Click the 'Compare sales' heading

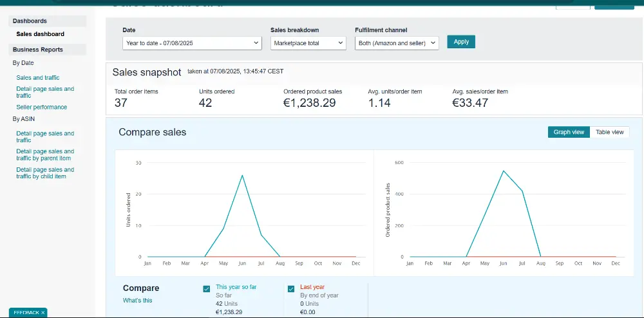click(x=153, y=132)
